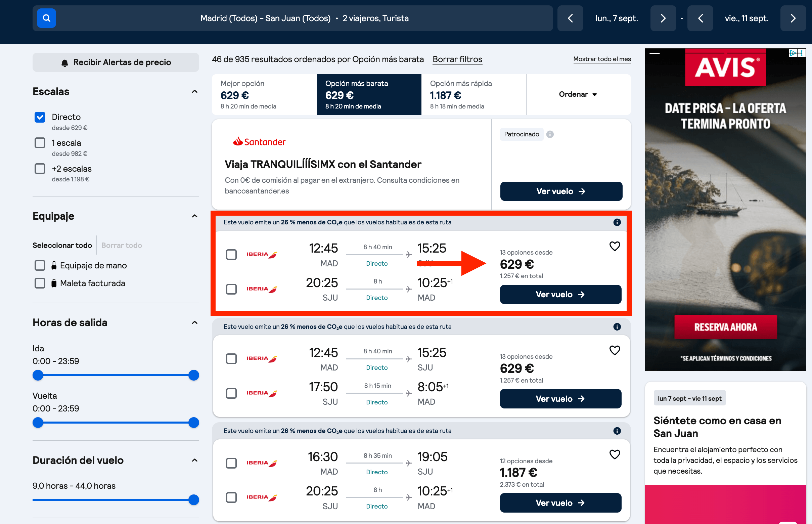Click Ida departure slider right handle
Image resolution: width=812 pixels, height=524 pixels.
pyautogui.click(x=193, y=375)
